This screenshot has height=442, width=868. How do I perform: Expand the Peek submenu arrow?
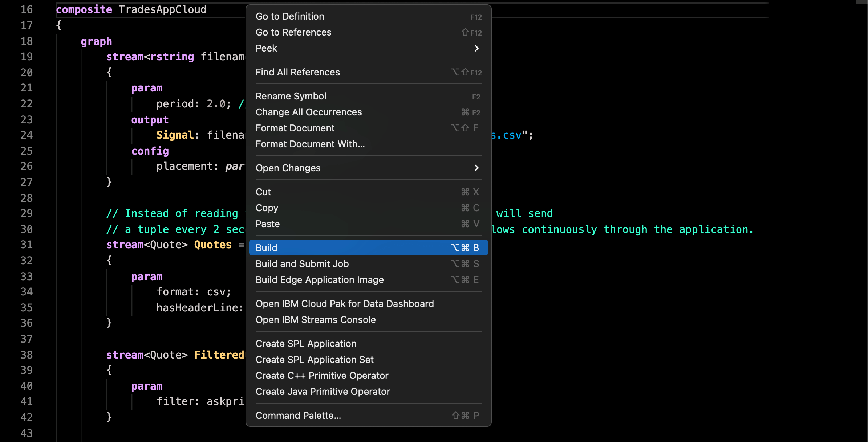(476, 48)
